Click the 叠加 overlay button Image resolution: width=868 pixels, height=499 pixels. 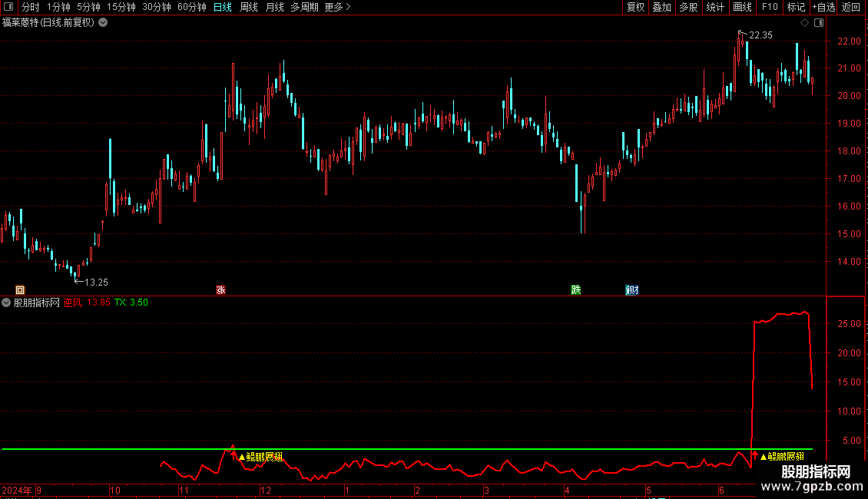pyautogui.click(x=661, y=7)
